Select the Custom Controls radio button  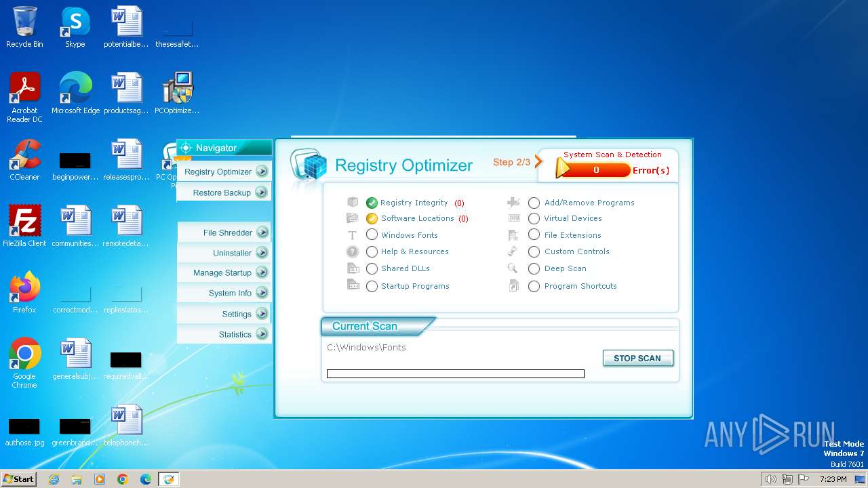534,251
